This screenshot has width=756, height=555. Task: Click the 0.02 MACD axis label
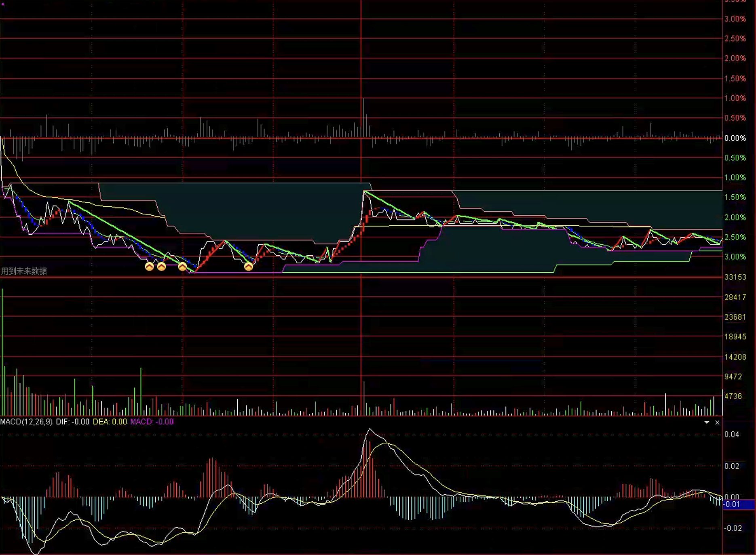pos(732,466)
